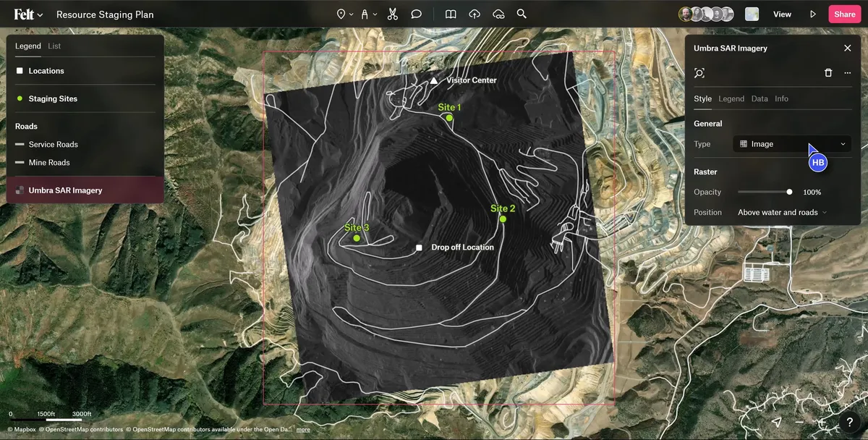Click the Visitor Center triangle marker
Image resolution: width=868 pixels, height=440 pixels.
[433, 80]
